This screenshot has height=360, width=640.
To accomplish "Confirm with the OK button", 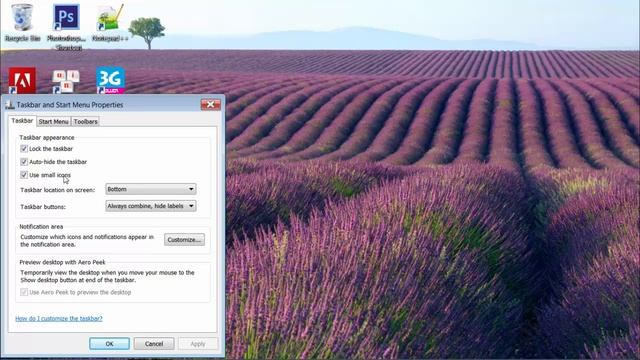I will click(109, 344).
